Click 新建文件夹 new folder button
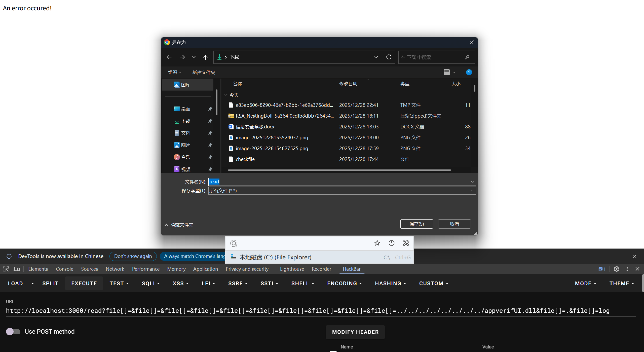The image size is (644, 352). (204, 73)
